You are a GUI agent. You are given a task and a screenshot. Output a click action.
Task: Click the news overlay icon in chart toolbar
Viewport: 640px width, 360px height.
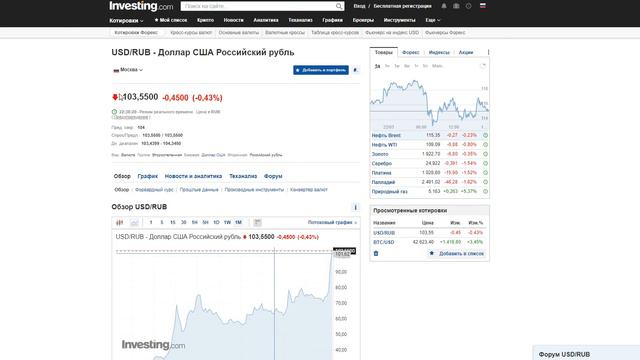coord(258,222)
